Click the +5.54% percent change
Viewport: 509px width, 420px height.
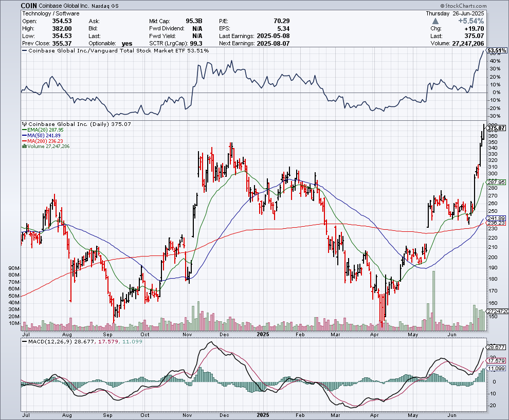point(471,21)
